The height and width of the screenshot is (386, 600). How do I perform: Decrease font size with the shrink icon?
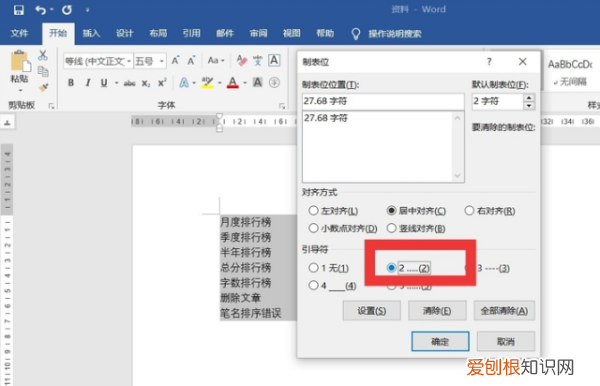[191, 60]
